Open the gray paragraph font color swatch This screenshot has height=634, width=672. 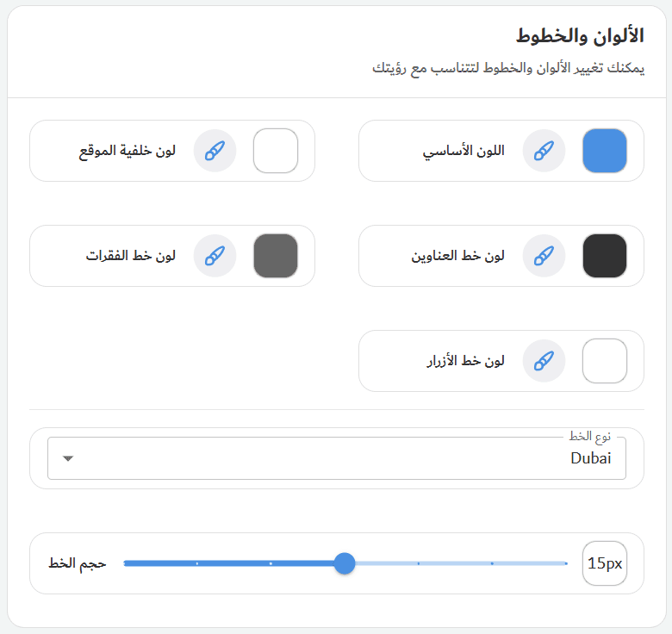coord(275,256)
